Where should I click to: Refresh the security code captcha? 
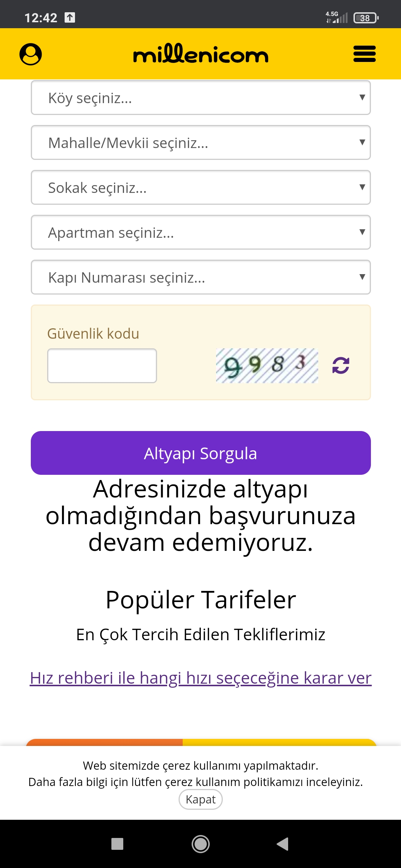coord(340,365)
